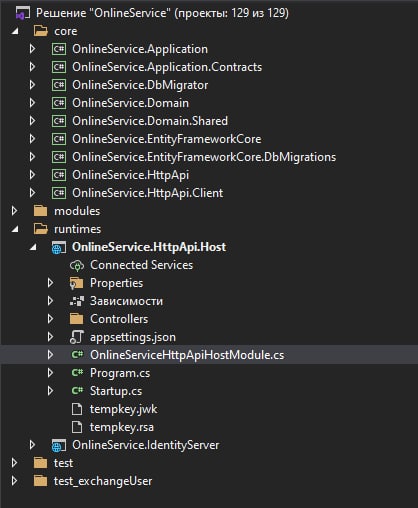Expand the OnlineService.IdentityServer project

coord(32,445)
